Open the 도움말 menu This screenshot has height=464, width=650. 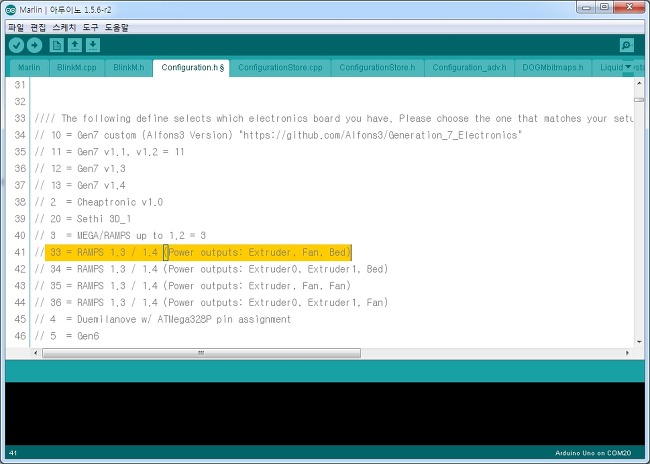pos(116,28)
